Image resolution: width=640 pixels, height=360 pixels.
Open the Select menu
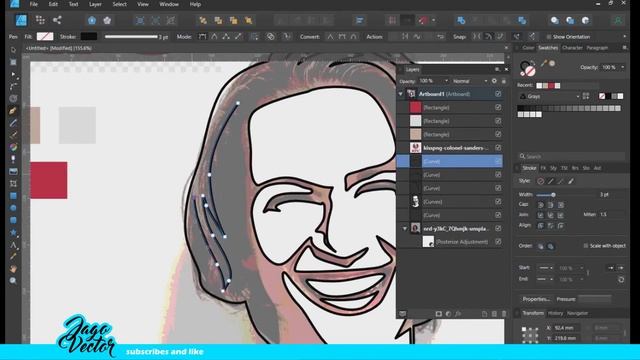click(119, 4)
